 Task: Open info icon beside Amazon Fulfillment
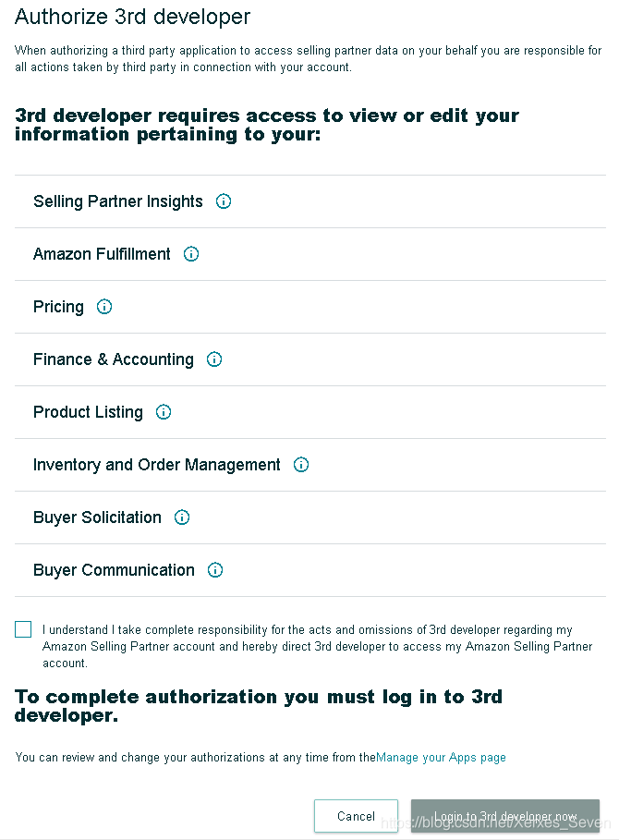pos(191,253)
